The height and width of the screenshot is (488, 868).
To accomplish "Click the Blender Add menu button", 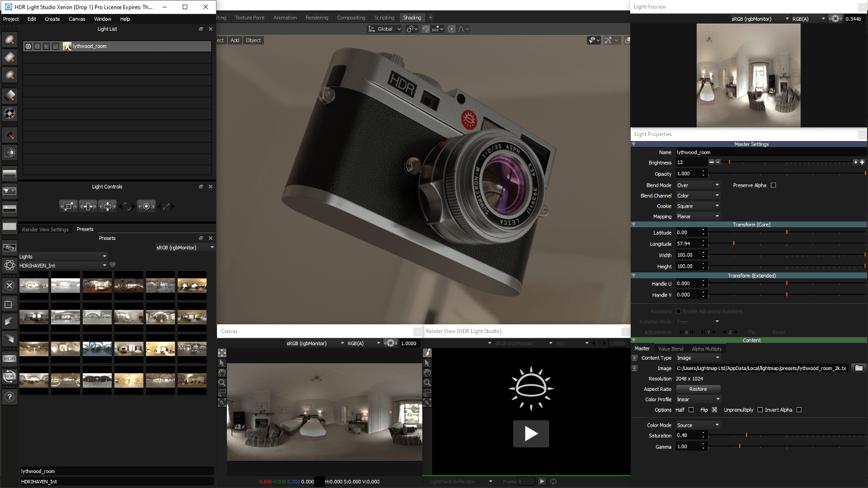I will pyautogui.click(x=234, y=40).
